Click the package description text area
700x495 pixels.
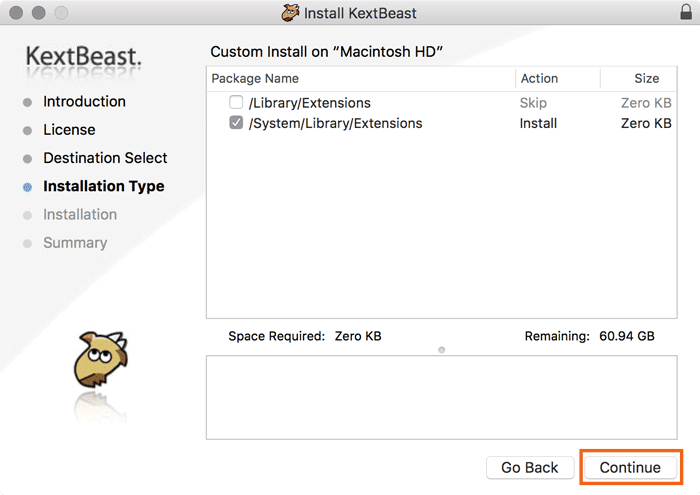[442, 397]
